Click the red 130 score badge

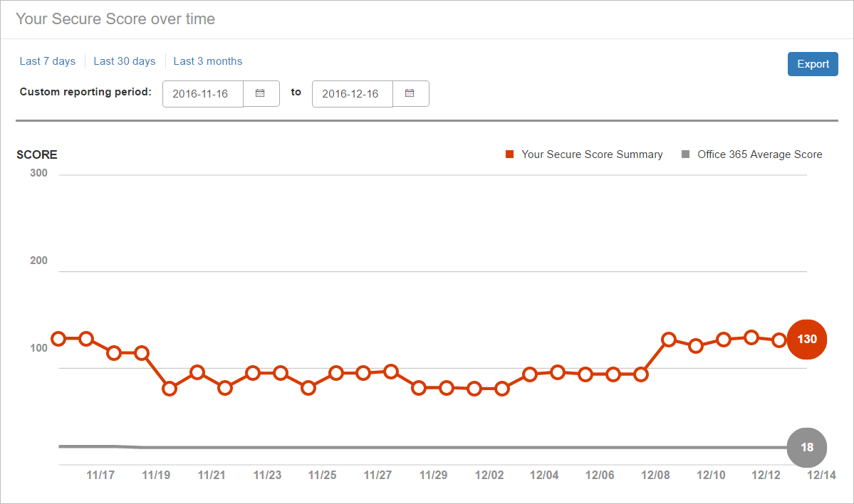[x=806, y=339]
